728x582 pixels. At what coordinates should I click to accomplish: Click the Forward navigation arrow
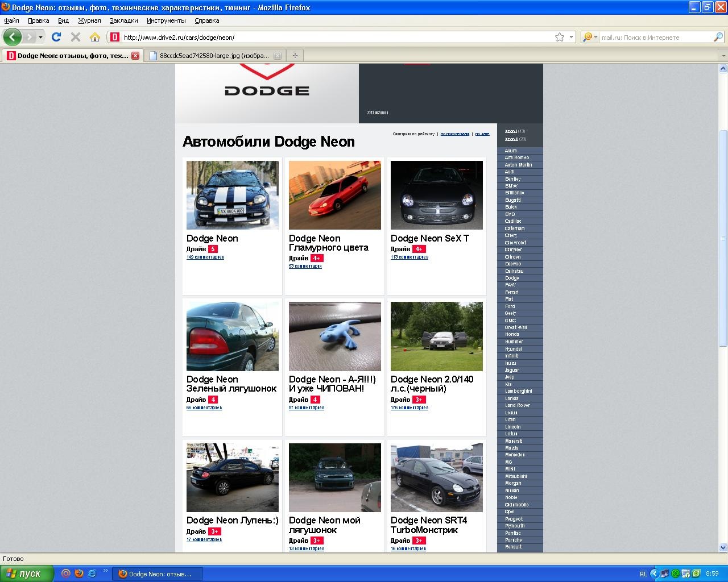(x=29, y=37)
